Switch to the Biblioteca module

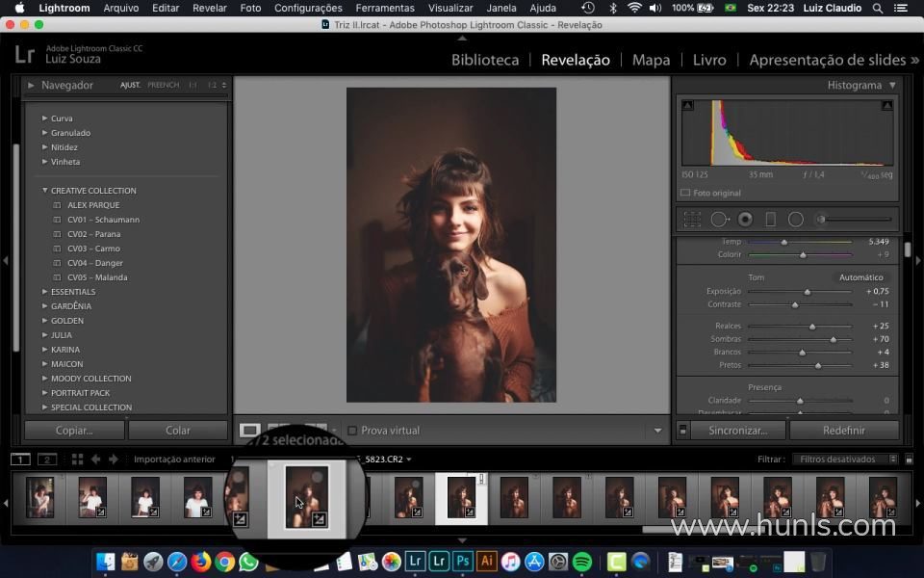(x=485, y=60)
